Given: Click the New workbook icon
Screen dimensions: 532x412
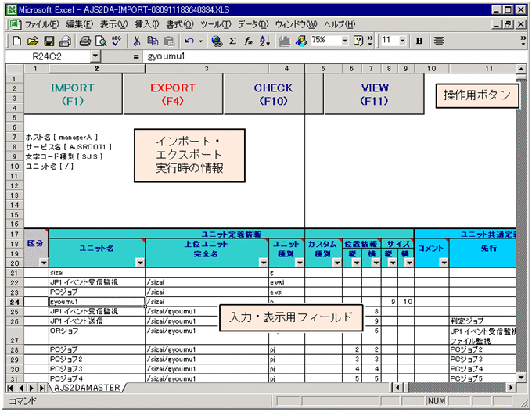Looking at the screenshot, I should tap(16, 41).
